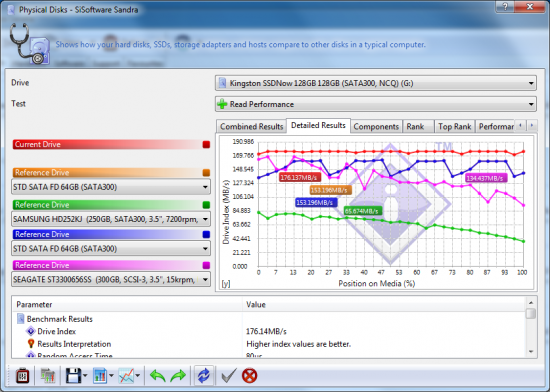
Task: Expand the Read Performance test dropdown
Action: tap(376, 104)
